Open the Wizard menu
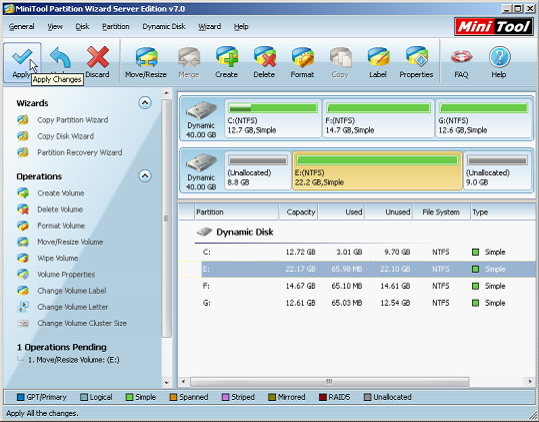Image resolution: width=539 pixels, height=422 pixels. pos(210,26)
